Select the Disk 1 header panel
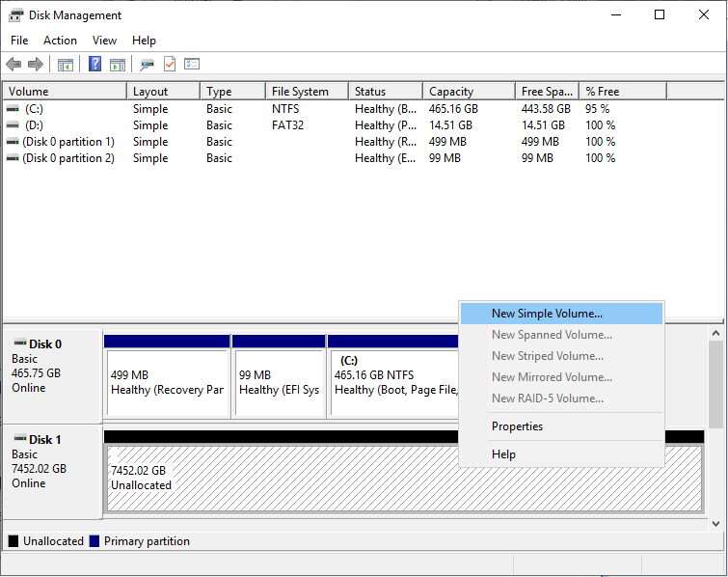The image size is (728, 577). click(52, 472)
